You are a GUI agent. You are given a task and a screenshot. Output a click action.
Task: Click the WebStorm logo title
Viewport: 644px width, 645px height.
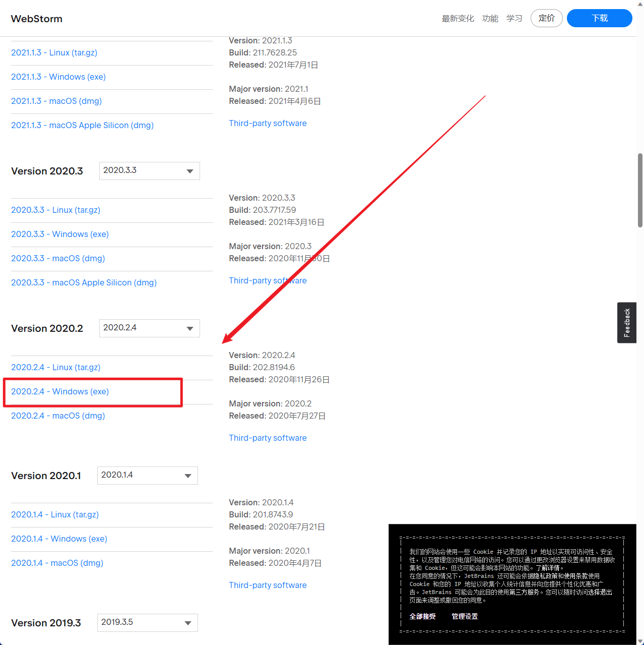tap(37, 19)
